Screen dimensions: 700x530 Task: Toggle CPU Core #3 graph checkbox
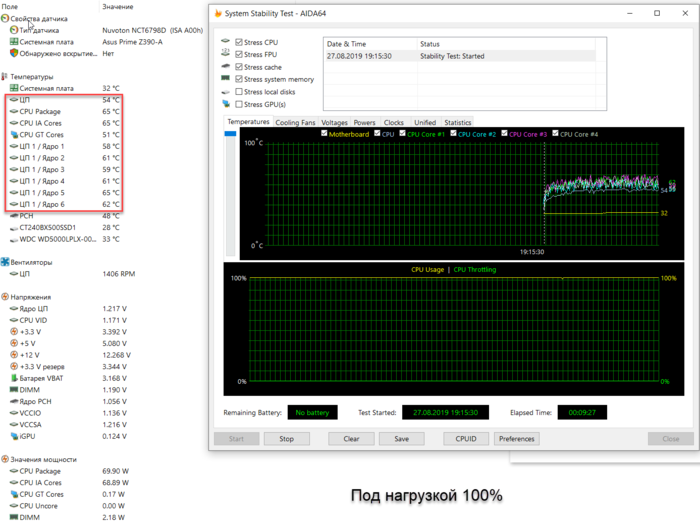[504, 133]
